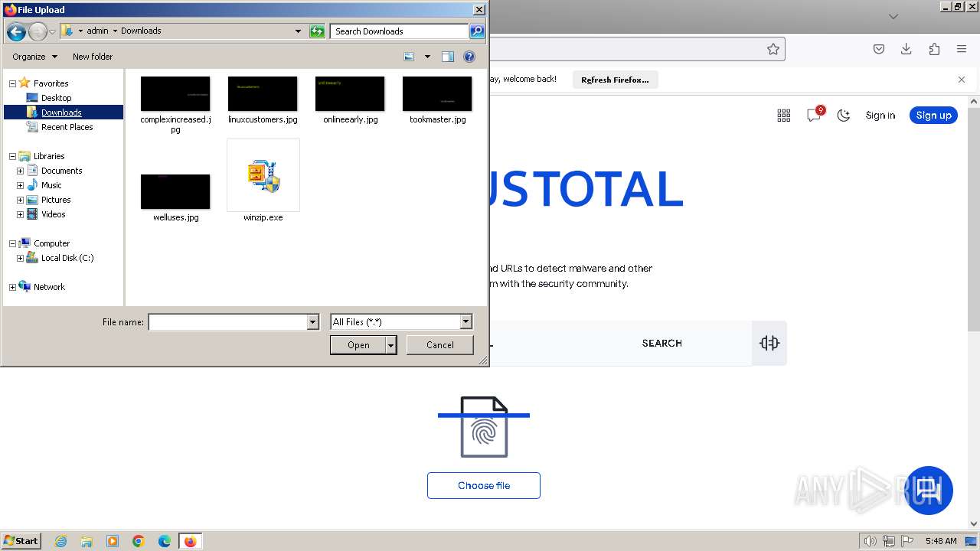
Task: Open Chrome from taskbar
Action: pos(139,541)
